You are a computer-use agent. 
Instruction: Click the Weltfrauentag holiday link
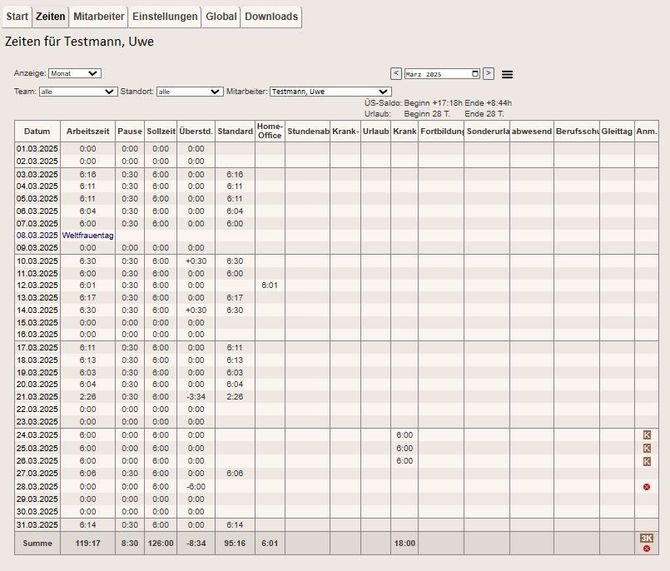88,235
